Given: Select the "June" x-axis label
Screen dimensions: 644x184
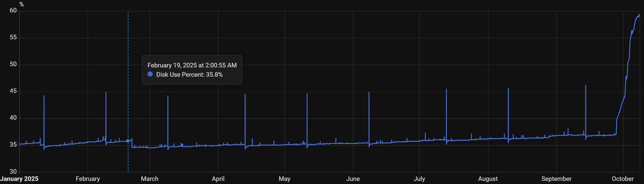Looking at the screenshot, I should pos(353,179).
